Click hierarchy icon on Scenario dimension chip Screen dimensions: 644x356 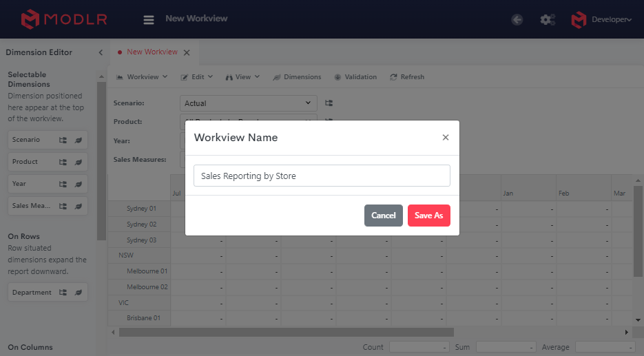[63, 140]
